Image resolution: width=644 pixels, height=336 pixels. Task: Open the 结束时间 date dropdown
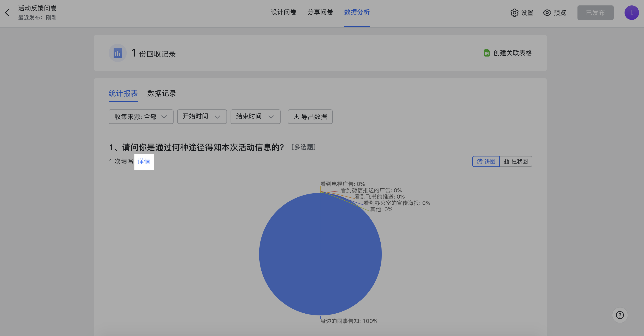255,117
